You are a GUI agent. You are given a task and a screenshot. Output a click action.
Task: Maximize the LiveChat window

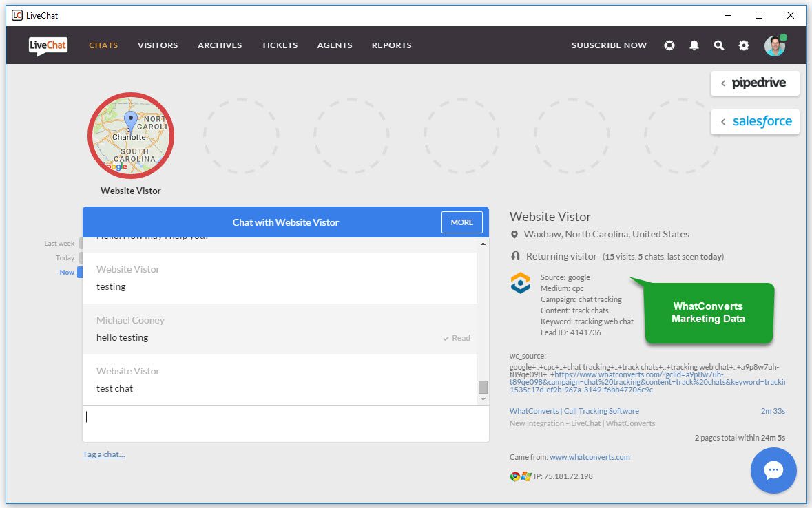coord(759,15)
